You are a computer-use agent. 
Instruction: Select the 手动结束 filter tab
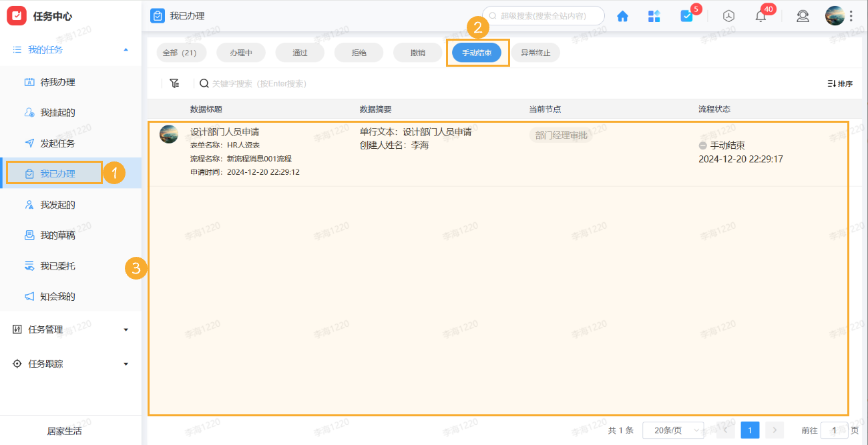tap(477, 52)
